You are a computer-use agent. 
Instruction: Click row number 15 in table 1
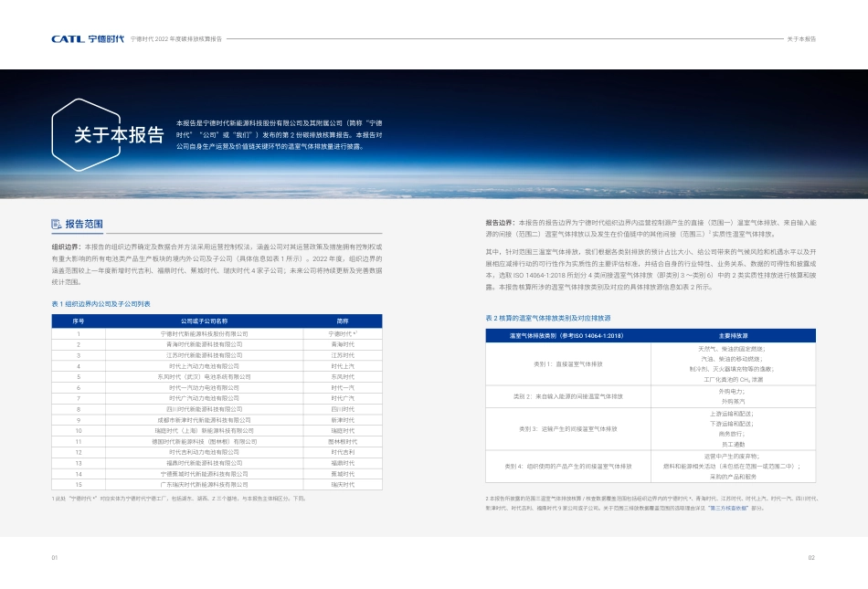[79, 485]
